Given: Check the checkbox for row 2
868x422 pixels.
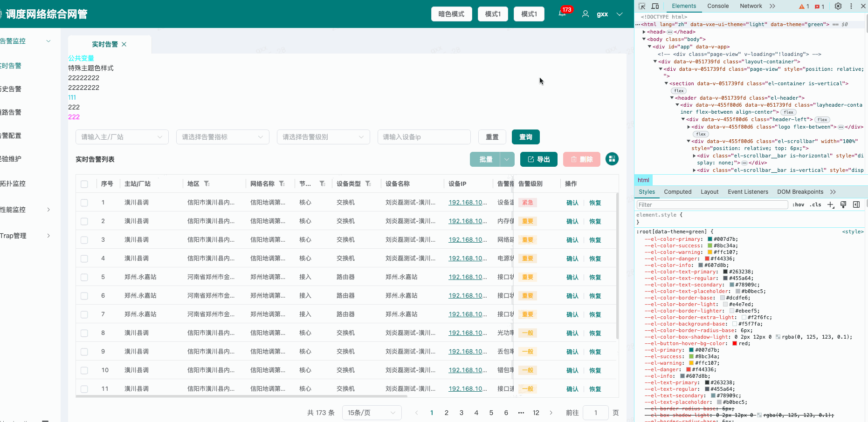Looking at the screenshot, I should [84, 221].
